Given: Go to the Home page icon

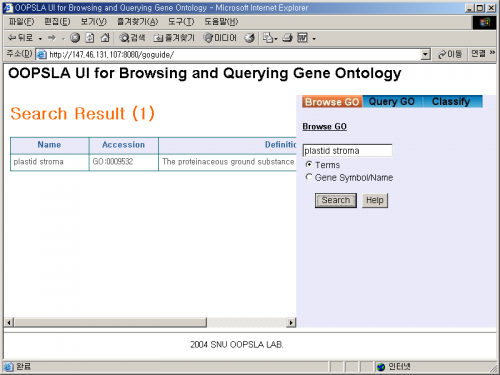Looking at the screenshot, I should 105,38.
